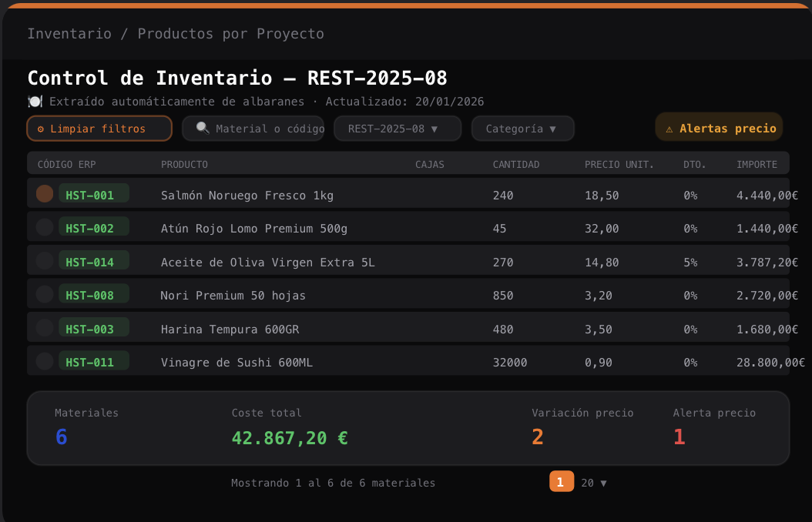Select the row circle for HST-008
This screenshot has height=522, width=812.
pyautogui.click(x=45, y=294)
